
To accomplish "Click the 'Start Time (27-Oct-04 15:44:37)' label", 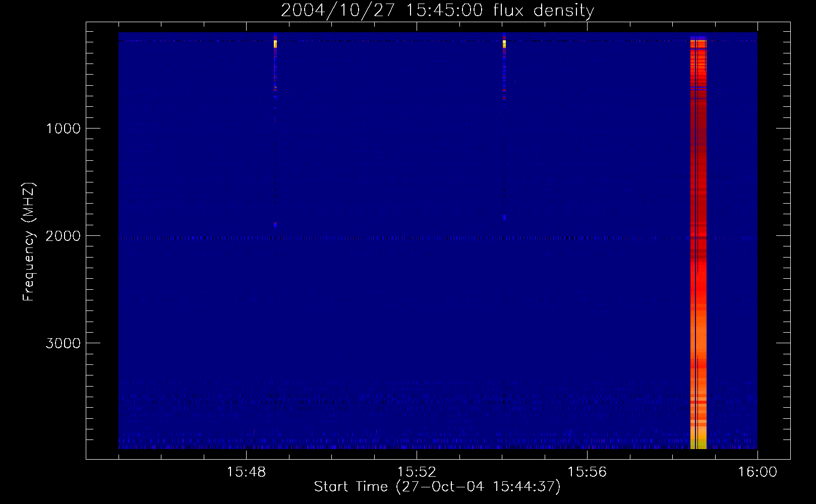I will click(437, 487).
